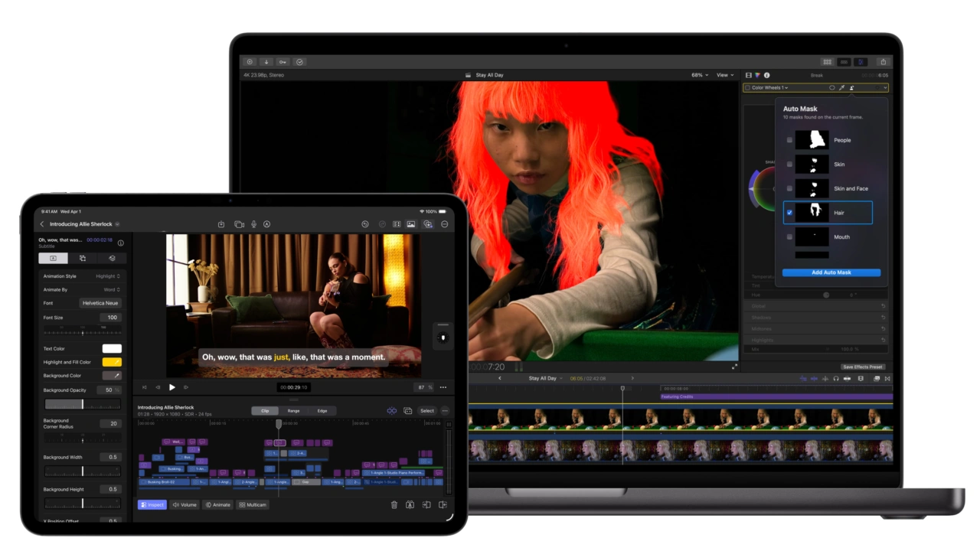The height and width of the screenshot is (551, 980).
Task: Click the eyedropper mask icon in Color Wheels
Action: [x=841, y=88]
